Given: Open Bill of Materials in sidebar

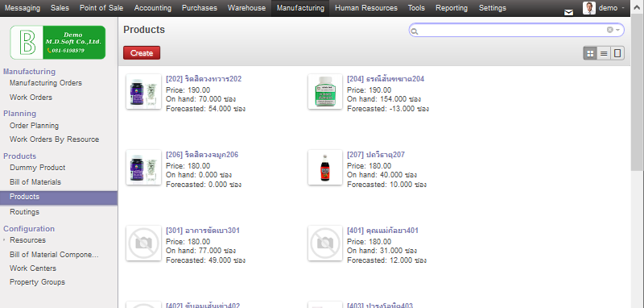Looking at the screenshot, I should point(35,181).
